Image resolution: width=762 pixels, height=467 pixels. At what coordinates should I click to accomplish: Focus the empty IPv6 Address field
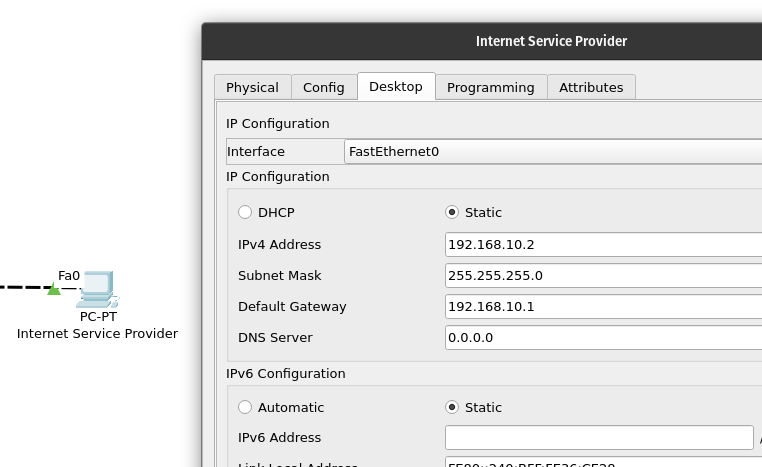[x=598, y=437]
